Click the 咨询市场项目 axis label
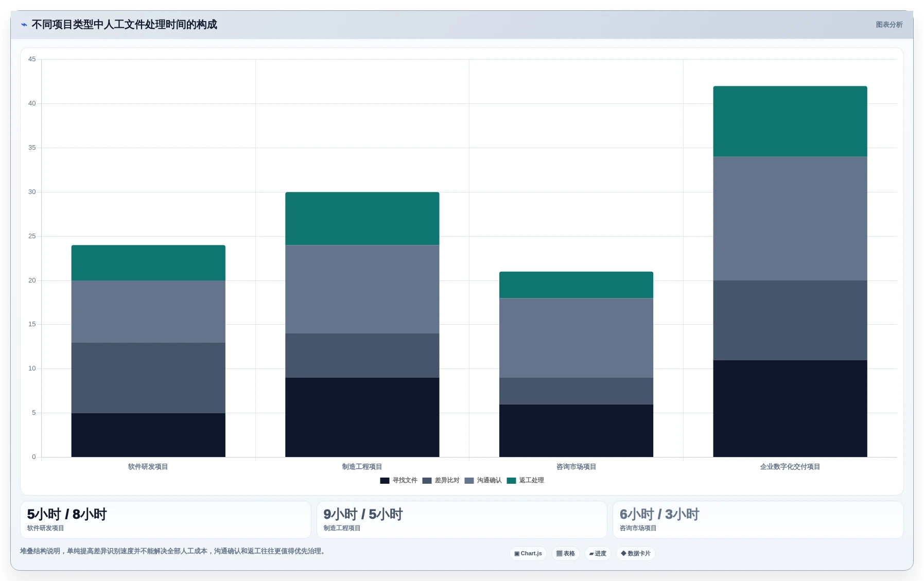This screenshot has height=581, width=924. click(576, 467)
